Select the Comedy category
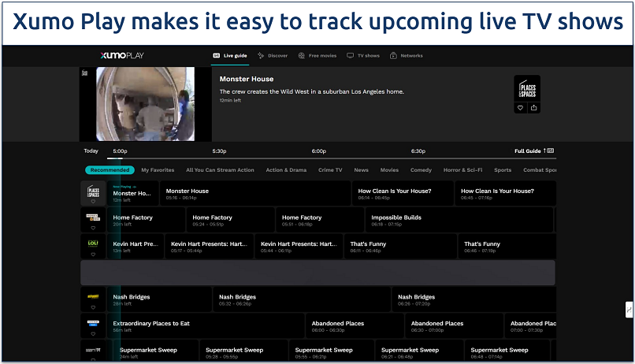The width and height of the screenshot is (635, 364). [x=421, y=170]
